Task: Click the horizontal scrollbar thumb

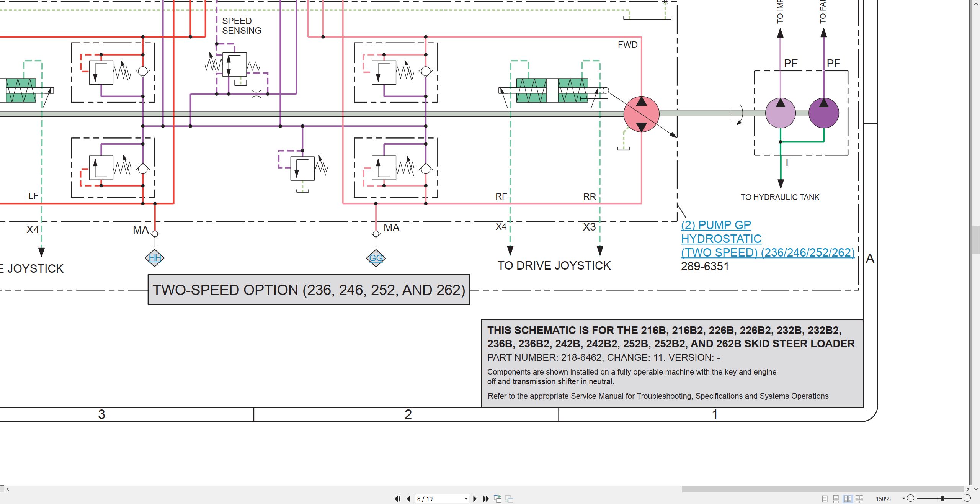Action: [x=823, y=489]
